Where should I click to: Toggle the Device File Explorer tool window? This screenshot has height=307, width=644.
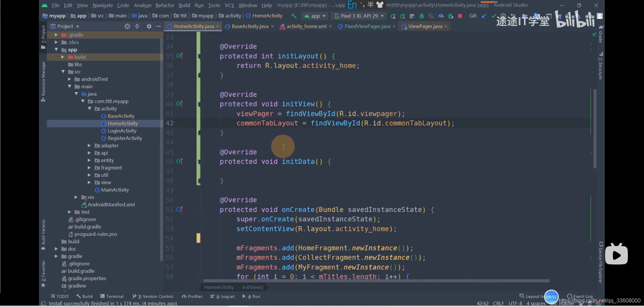[x=601, y=263]
